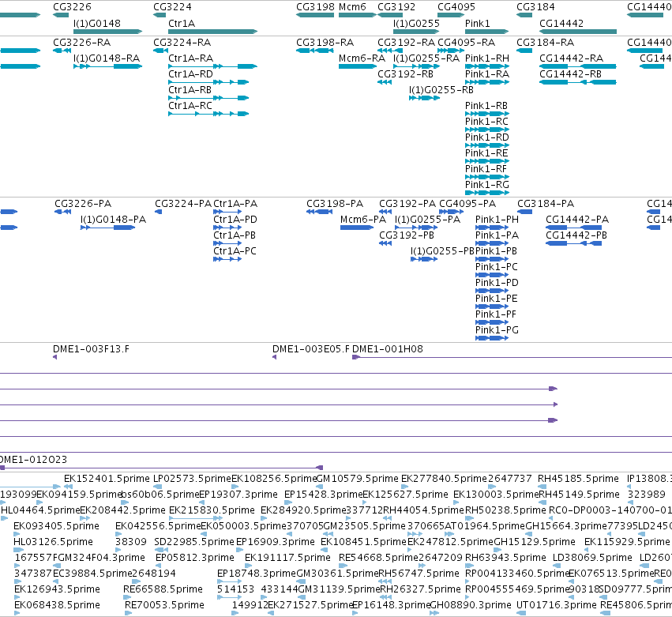The image size is (672, 617).
Task: Select the Pink1 gene label
Action: click(478, 23)
